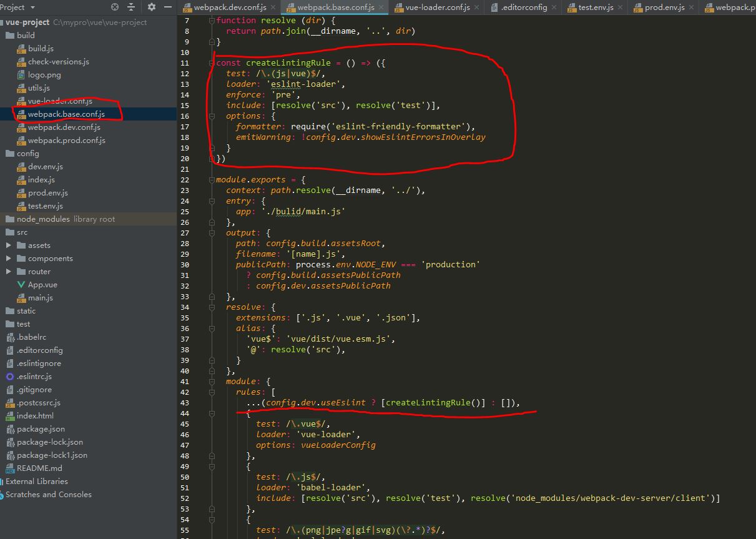Switch to the prod.env.js tab
This screenshot has height=539, width=756.
click(664, 7)
